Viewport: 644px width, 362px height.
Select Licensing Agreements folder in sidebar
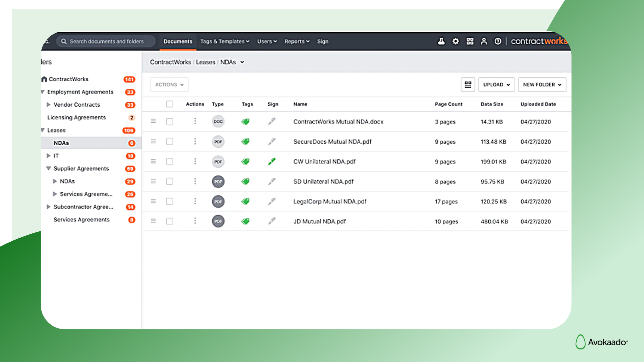tap(76, 117)
